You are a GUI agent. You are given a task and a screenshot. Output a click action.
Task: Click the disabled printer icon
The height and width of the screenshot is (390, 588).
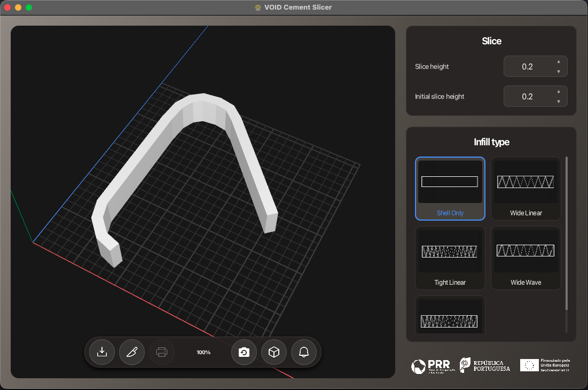(x=162, y=352)
